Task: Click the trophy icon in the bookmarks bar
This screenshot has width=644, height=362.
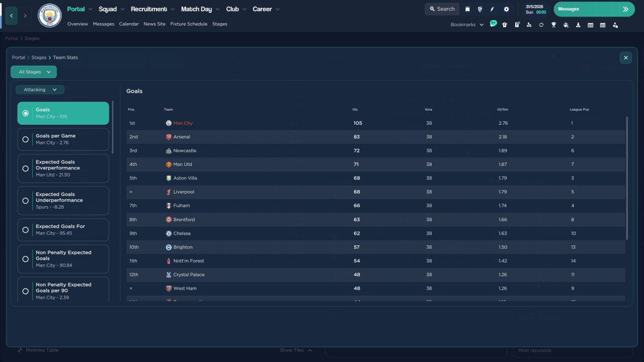Action: pos(553,25)
